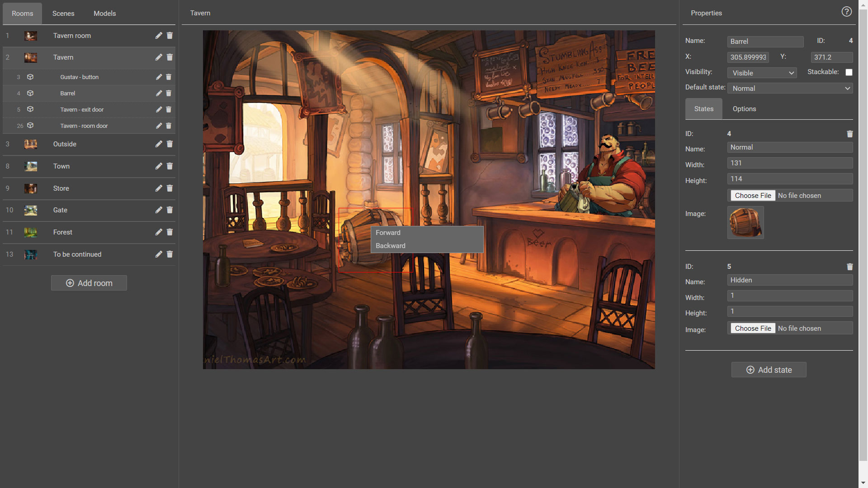
Task: Open the Default state dropdown
Action: tap(790, 89)
